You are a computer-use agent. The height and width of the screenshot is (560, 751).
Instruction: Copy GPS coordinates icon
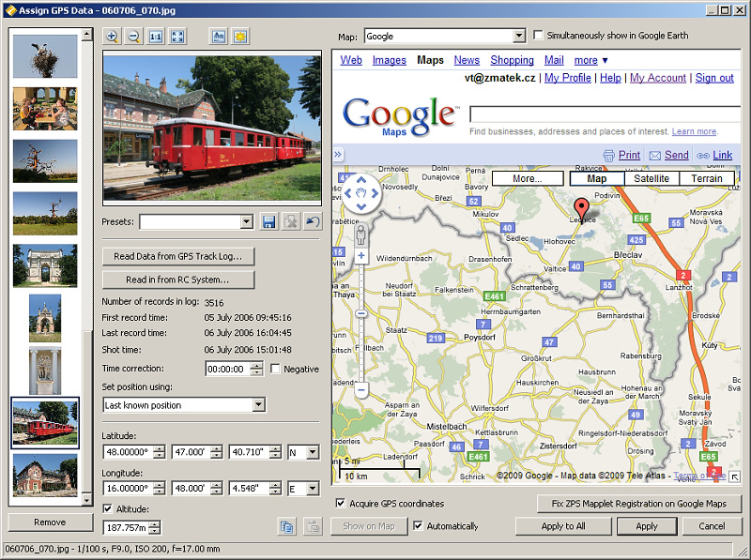pos(287,527)
